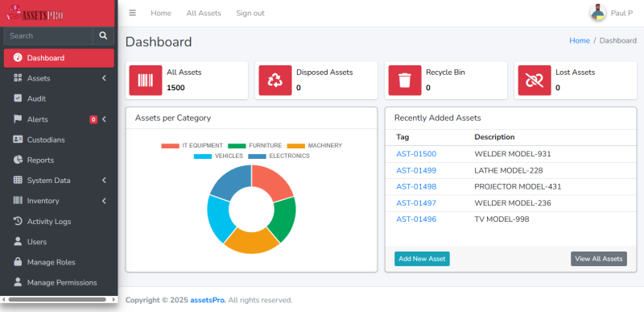644x312 pixels.
Task: Open asset tag AST-01499
Action: coord(416,170)
